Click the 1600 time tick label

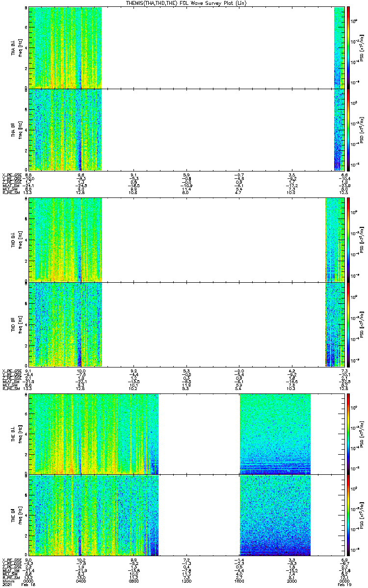point(239,580)
